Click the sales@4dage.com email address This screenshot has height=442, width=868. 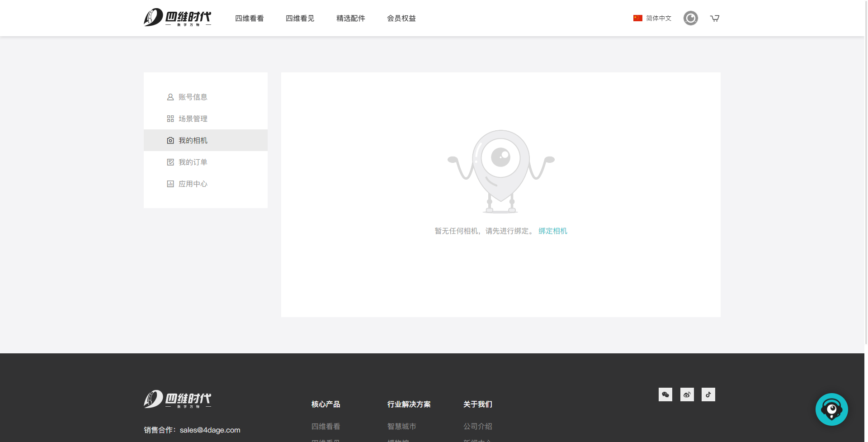[x=210, y=430]
